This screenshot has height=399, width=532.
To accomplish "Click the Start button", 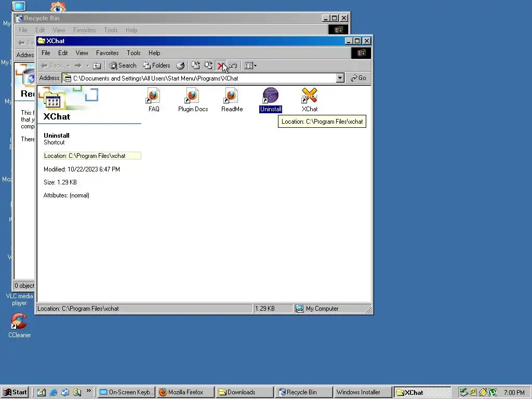I will pyautogui.click(x=15, y=392).
